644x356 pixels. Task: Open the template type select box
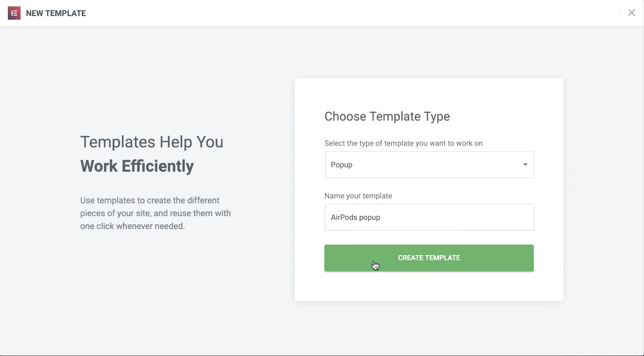pyautogui.click(x=429, y=165)
